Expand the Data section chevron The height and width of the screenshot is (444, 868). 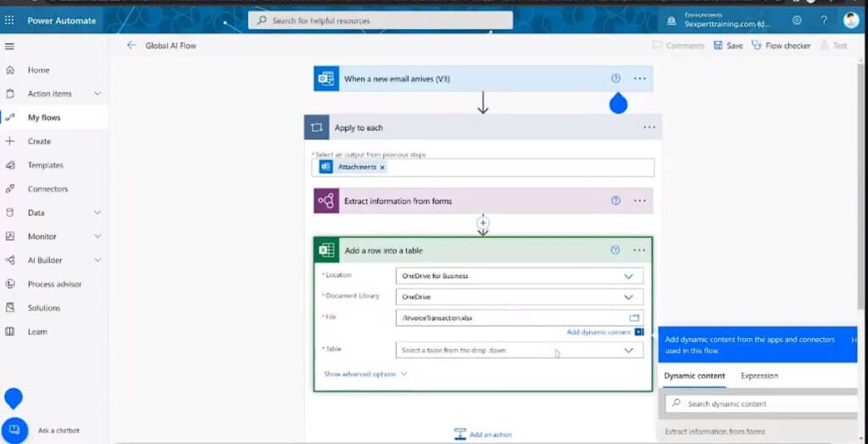pyautogui.click(x=97, y=213)
